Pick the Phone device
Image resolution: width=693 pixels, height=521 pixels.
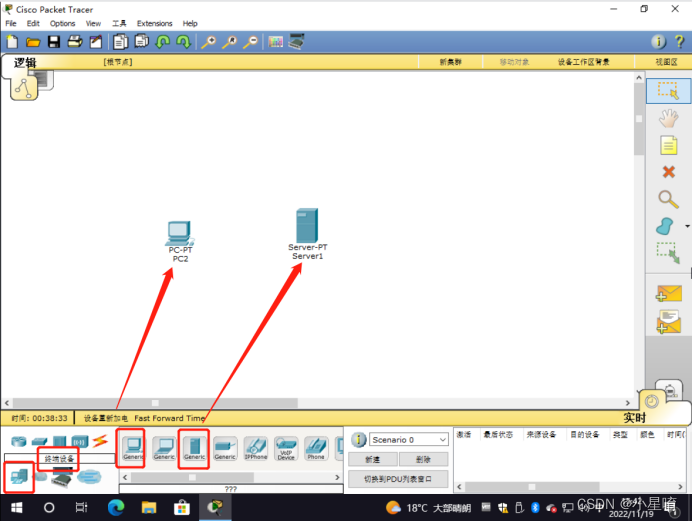tap(316, 448)
